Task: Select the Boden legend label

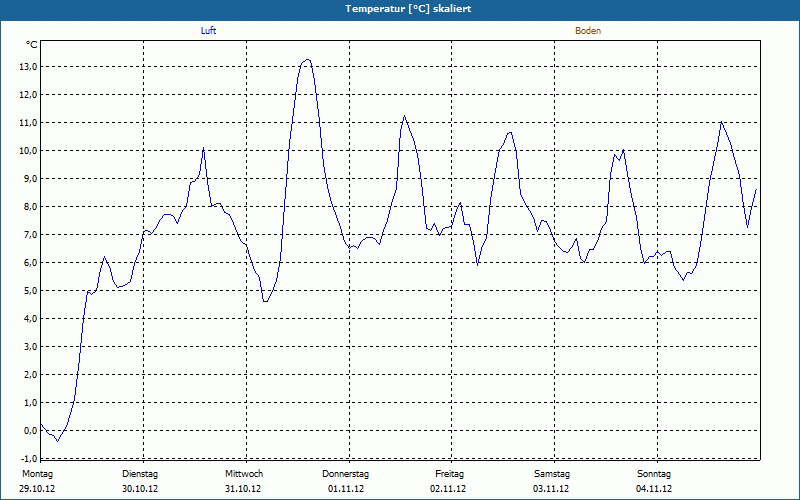Action: (x=588, y=31)
